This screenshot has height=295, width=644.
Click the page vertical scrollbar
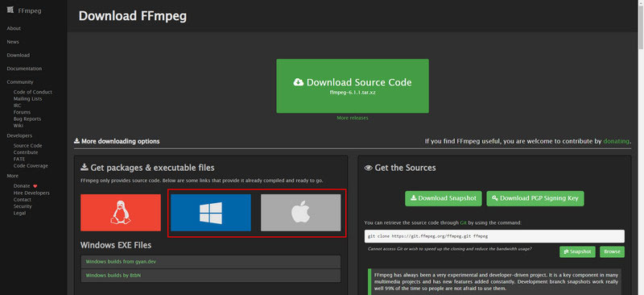coord(641,147)
